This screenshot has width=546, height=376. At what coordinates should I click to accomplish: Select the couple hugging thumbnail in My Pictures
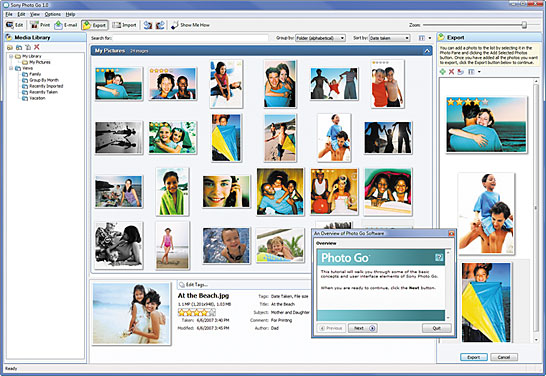click(x=119, y=84)
